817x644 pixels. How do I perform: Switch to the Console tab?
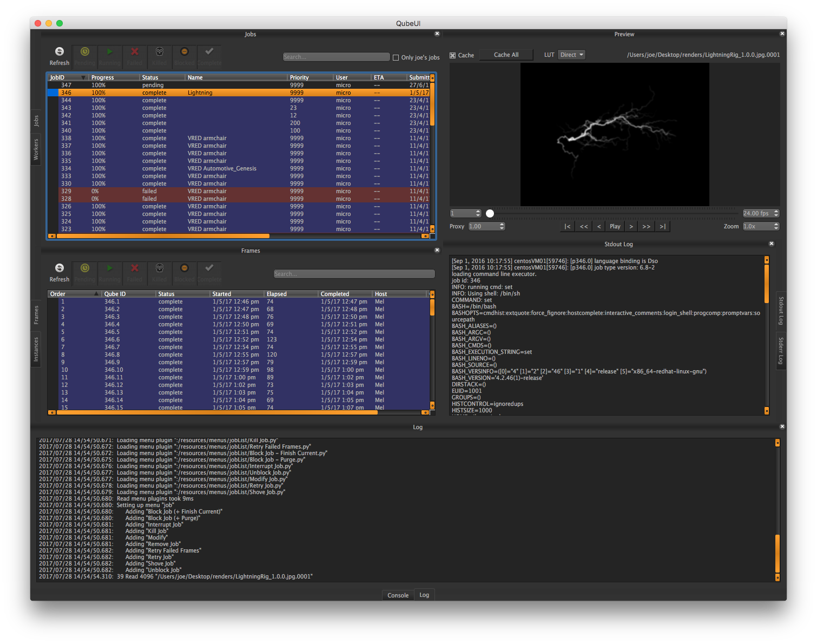(398, 595)
